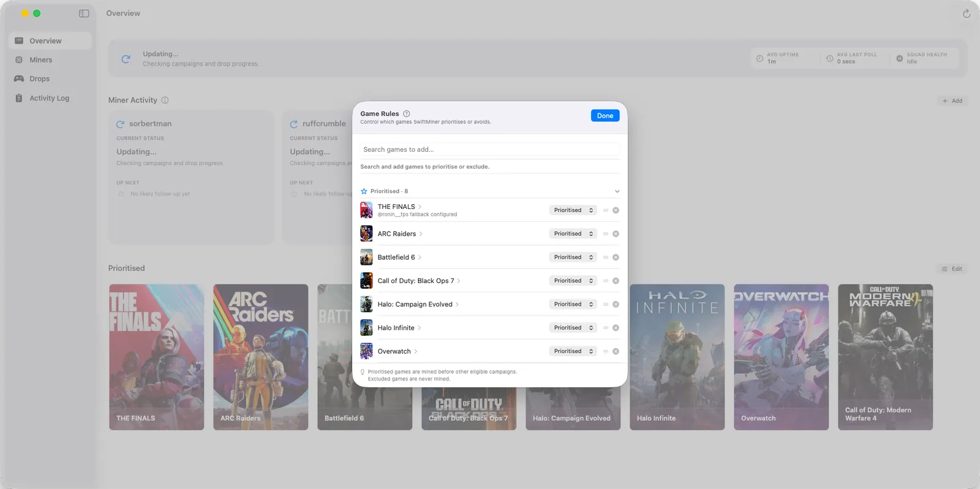The width and height of the screenshot is (980, 489).
Task: Click Overwatch game icon in rules list
Action: coord(366,351)
